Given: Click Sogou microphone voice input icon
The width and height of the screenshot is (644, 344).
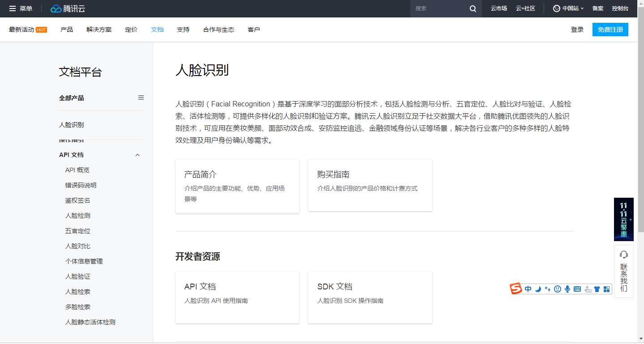Looking at the screenshot, I should coord(567,289).
